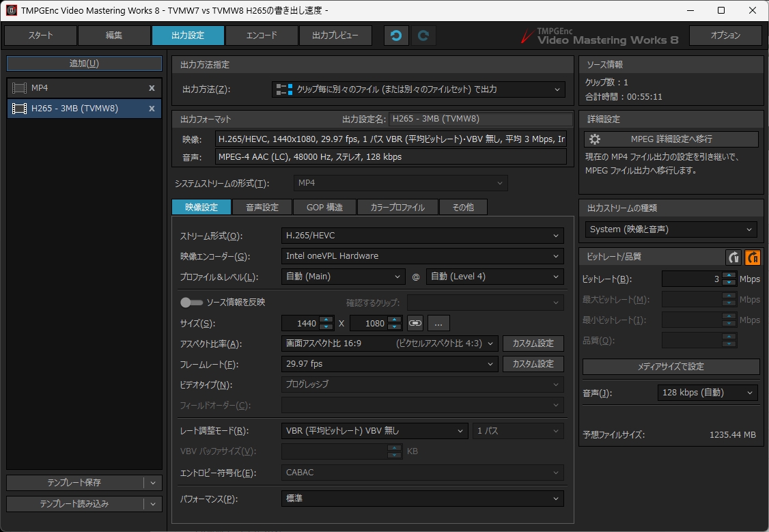Open the 出力方法 dropdown
Screen dimensions: 769x532
coord(419,89)
